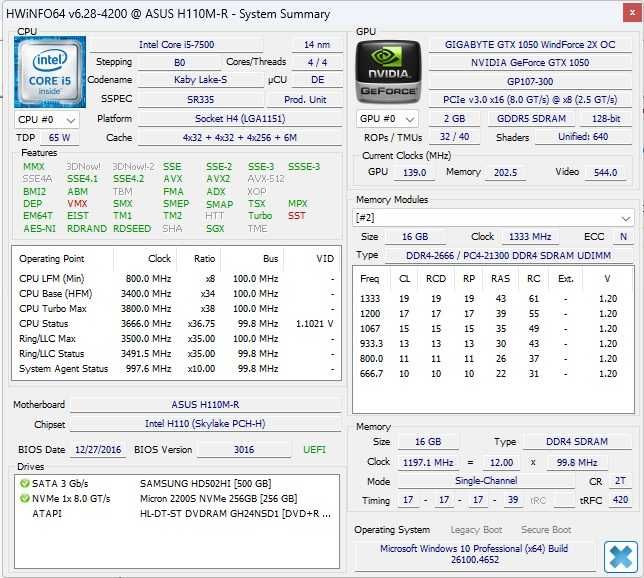Click the GIGABYTE GTX 1050 WindForce 2X OC field
This screenshot has height=578, width=644.
click(530, 44)
